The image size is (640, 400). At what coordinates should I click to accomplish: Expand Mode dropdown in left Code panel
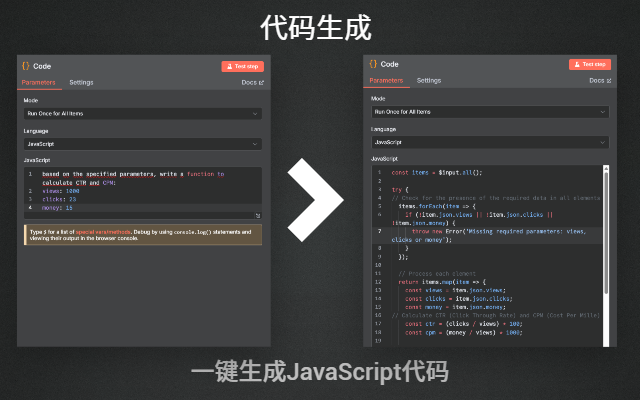point(143,113)
